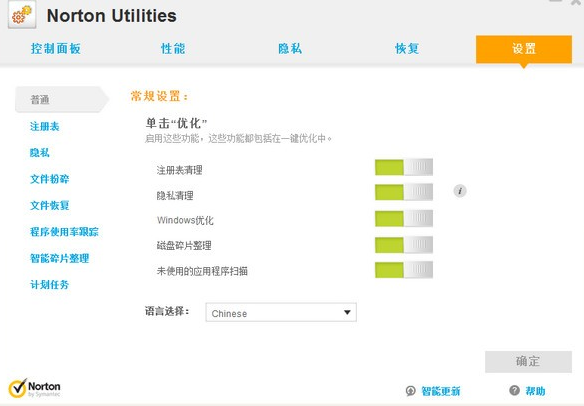Image resolution: width=584 pixels, height=406 pixels.
Task: Click the 智能更新 refresh icon
Action: (410, 391)
